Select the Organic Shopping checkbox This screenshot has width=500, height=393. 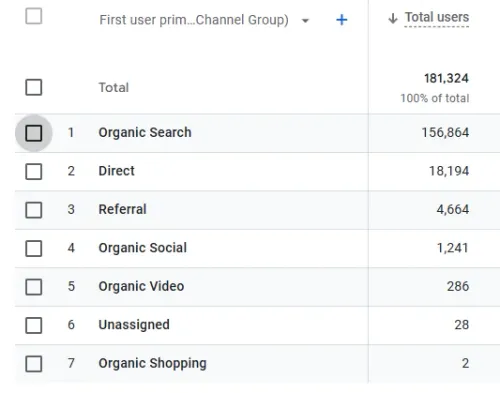point(34,364)
